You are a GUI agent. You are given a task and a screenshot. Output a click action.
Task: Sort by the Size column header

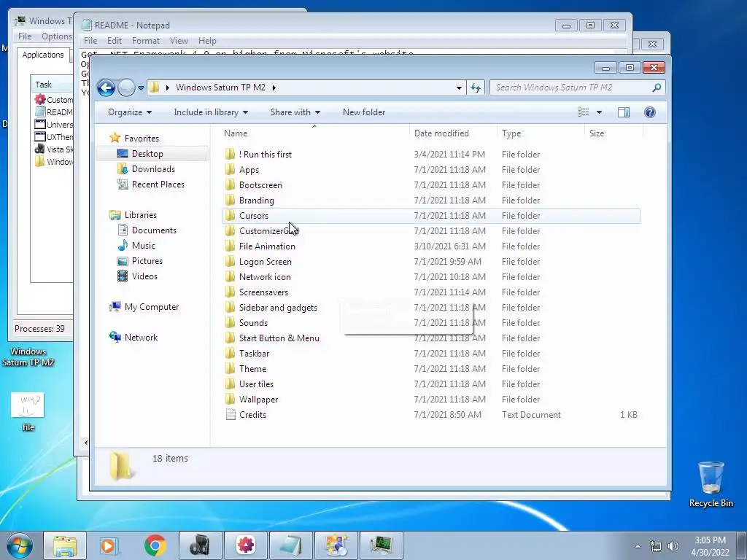point(597,134)
